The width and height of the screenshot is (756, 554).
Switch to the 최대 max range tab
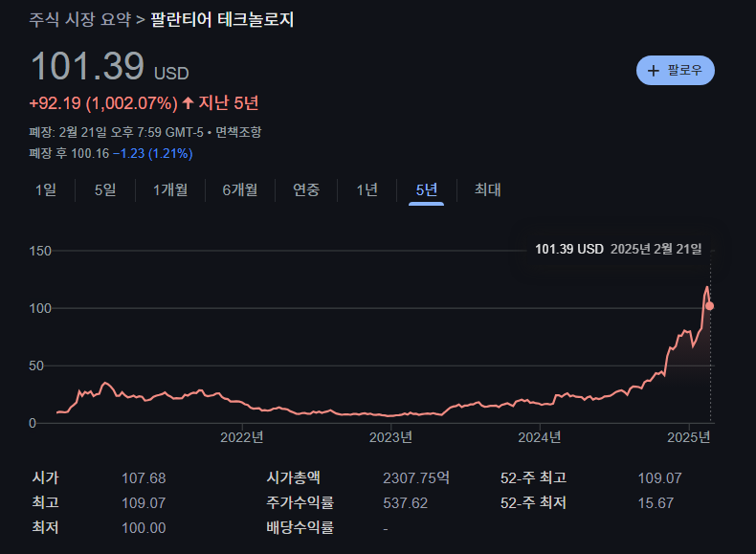pyautogui.click(x=487, y=189)
